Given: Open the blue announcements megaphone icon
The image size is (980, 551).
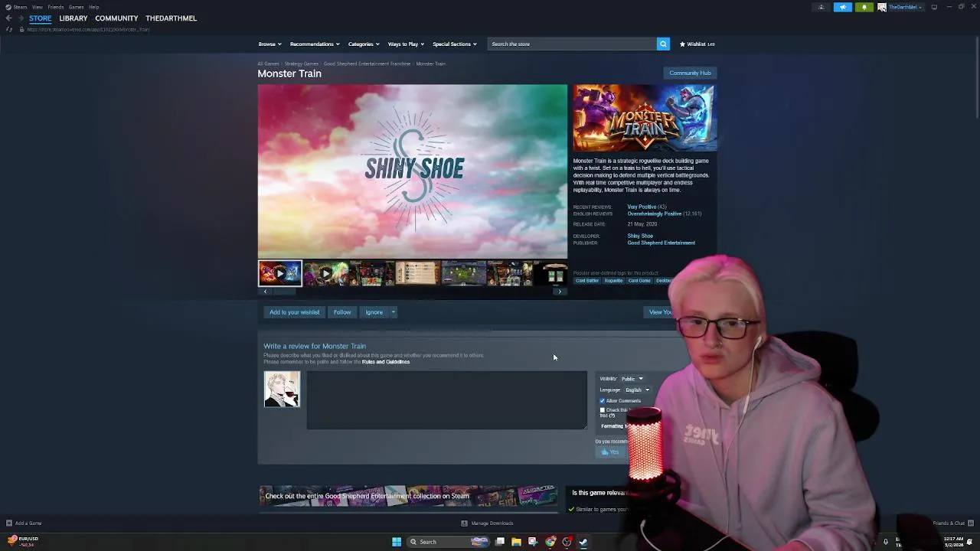Looking at the screenshot, I should (843, 7).
